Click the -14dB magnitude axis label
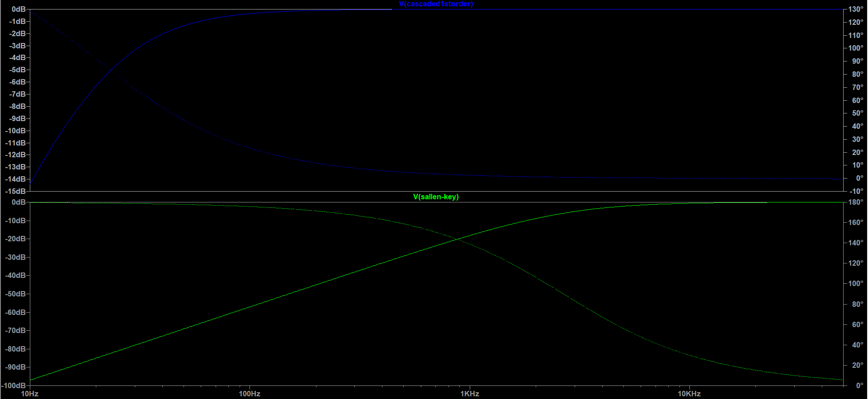 tap(15, 179)
